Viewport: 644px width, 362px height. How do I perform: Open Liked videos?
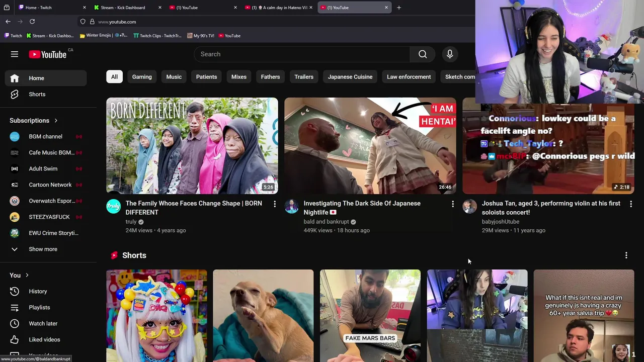coord(46,339)
